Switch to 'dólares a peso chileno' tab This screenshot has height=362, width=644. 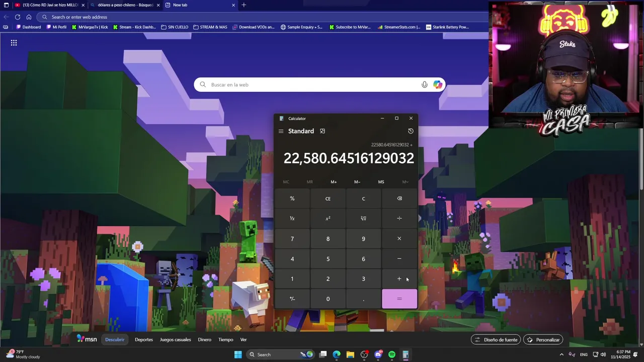tap(125, 5)
